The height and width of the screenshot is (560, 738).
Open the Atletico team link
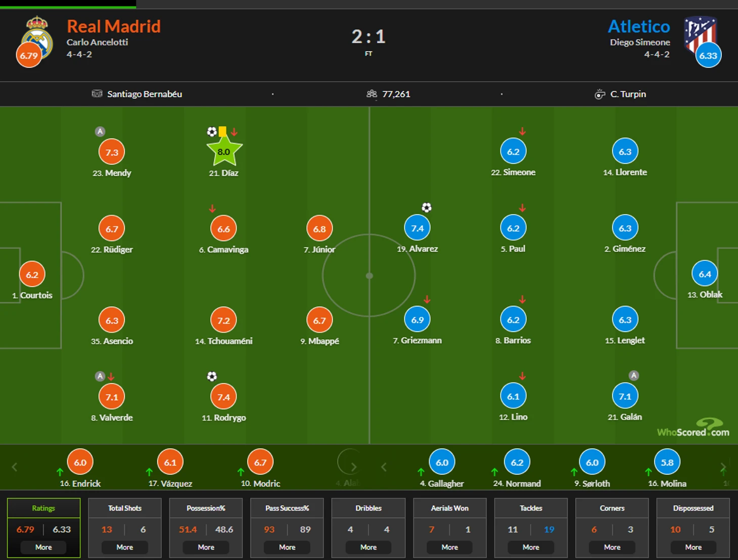639,26
